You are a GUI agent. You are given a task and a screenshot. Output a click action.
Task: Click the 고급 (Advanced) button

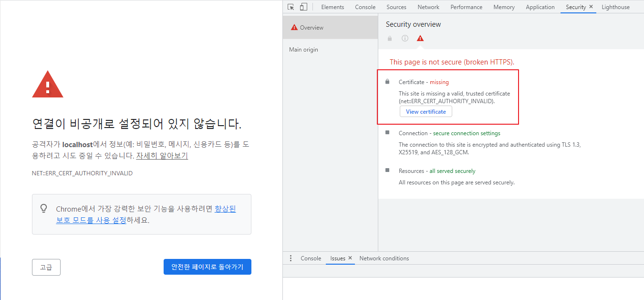pos(46,267)
